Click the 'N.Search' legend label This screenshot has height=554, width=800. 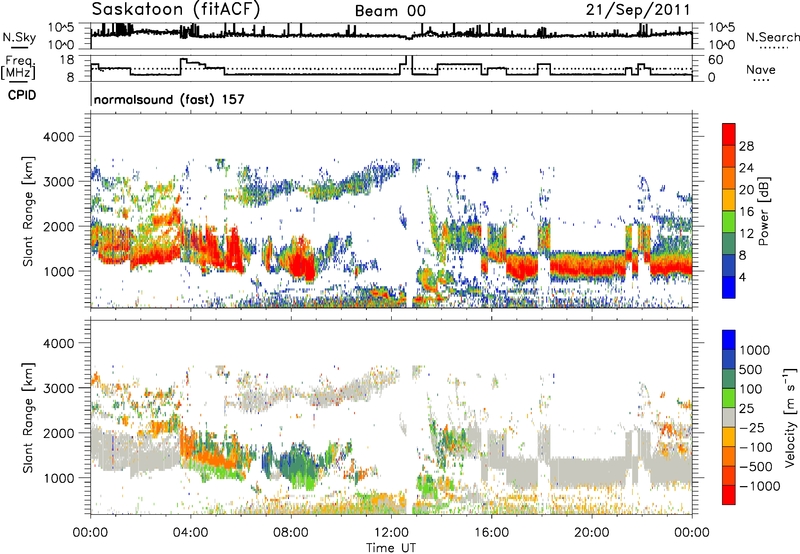[772, 37]
